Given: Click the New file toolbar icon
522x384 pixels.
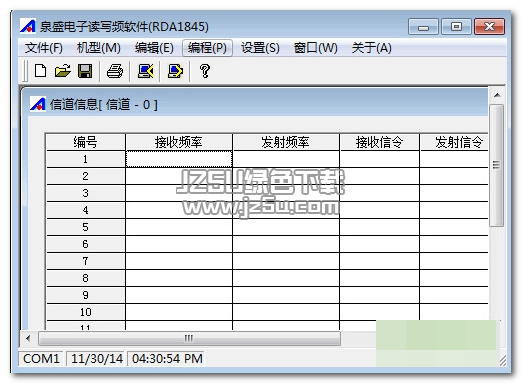Looking at the screenshot, I should click(40, 71).
